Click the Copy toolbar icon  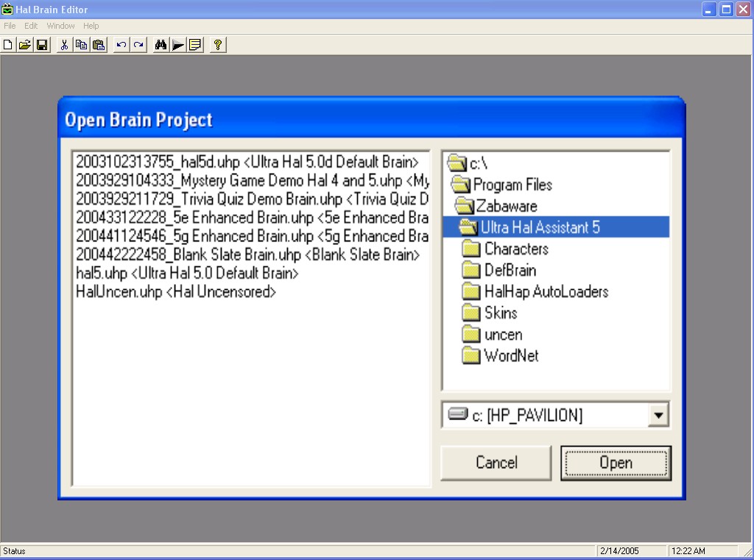pos(81,45)
